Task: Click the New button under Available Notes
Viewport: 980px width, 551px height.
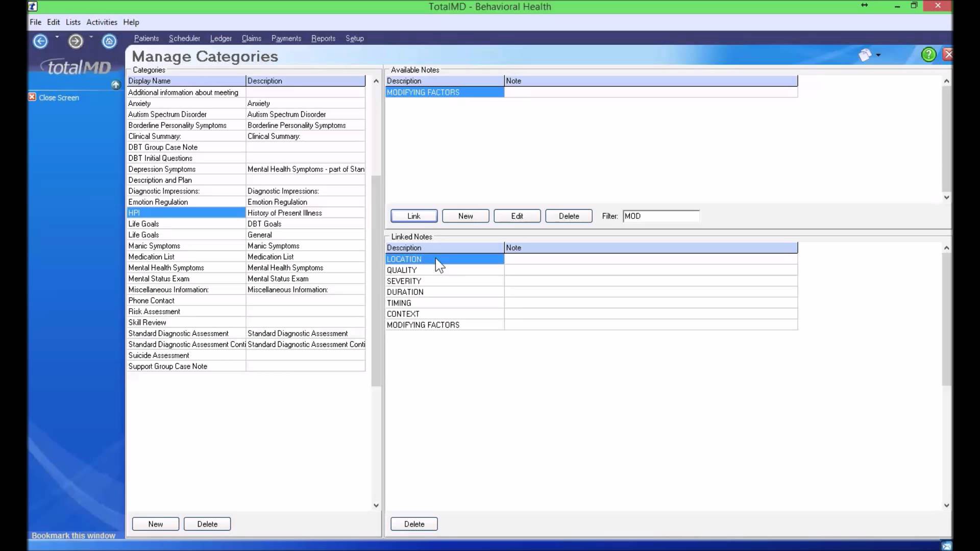Action: point(465,216)
